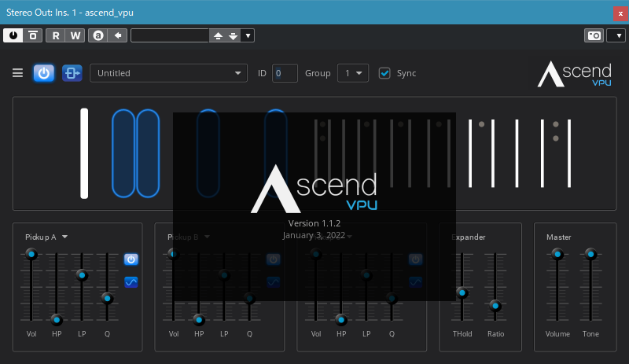This screenshot has height=364, width=629.
Task: Click Pickup A HP slider knob
Action: pos(57,320)
